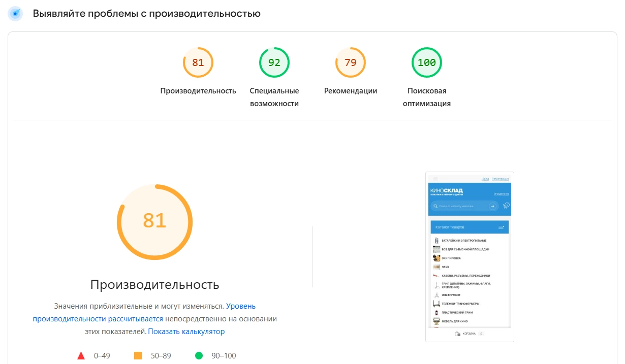Screen dimensions: 625x364
Task: Click the hamburger menu icon in the page preview
Action: 435,179
